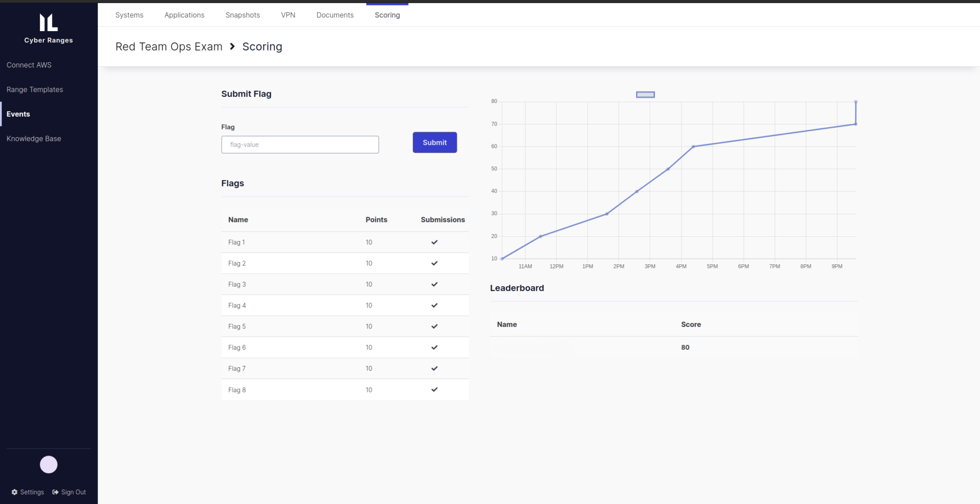The width and height of the screenshot is (980, 504).
Task: Select the Scoring tab
Action: point(387,15)
